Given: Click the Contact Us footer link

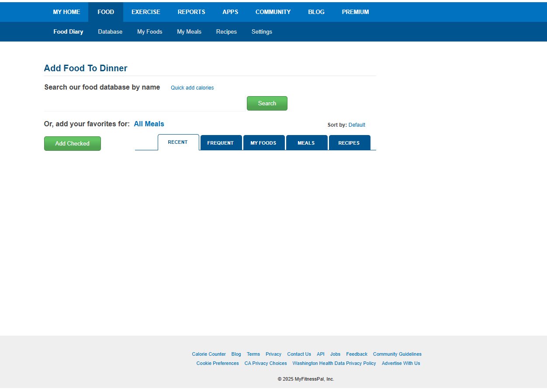Looking at the screenshot, I should click(299, 354).
